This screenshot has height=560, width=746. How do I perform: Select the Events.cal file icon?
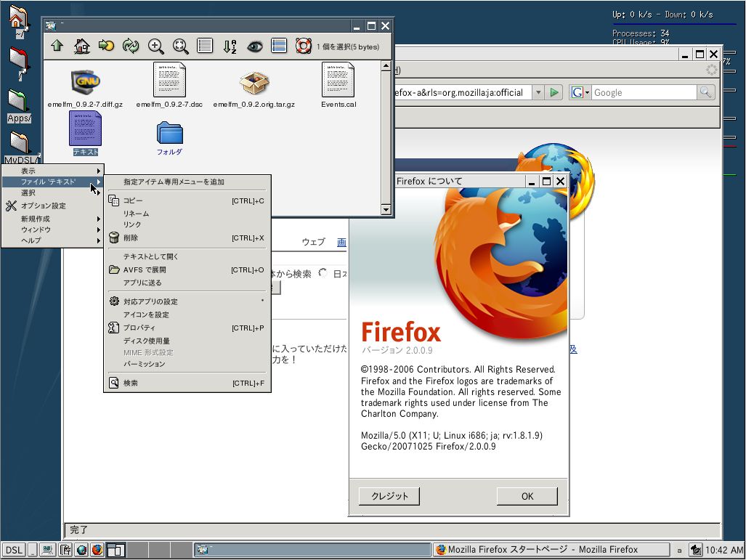(338, 80)
